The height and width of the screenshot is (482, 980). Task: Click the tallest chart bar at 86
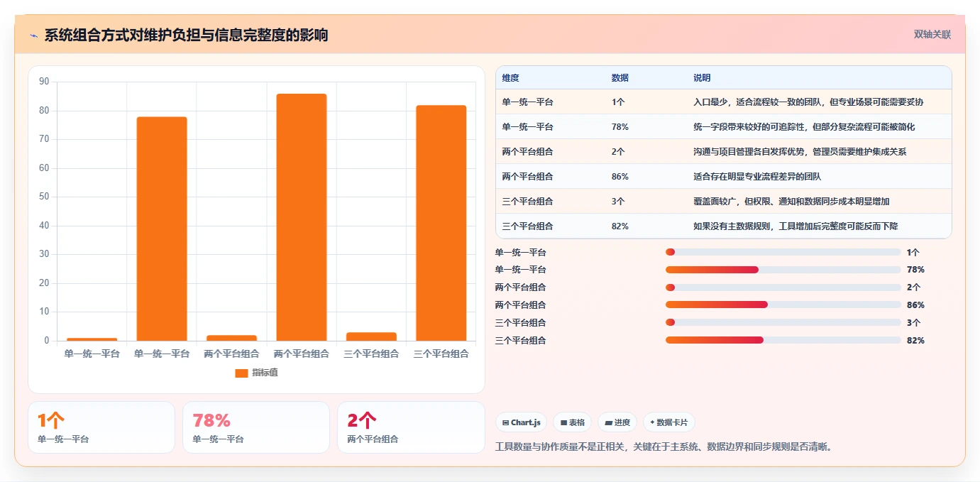[302, 217]
